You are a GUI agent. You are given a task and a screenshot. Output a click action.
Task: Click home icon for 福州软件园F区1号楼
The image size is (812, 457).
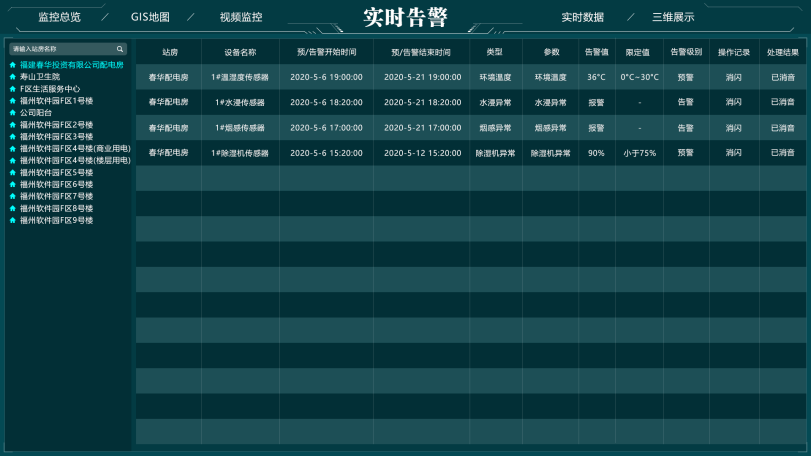(13, 101)
